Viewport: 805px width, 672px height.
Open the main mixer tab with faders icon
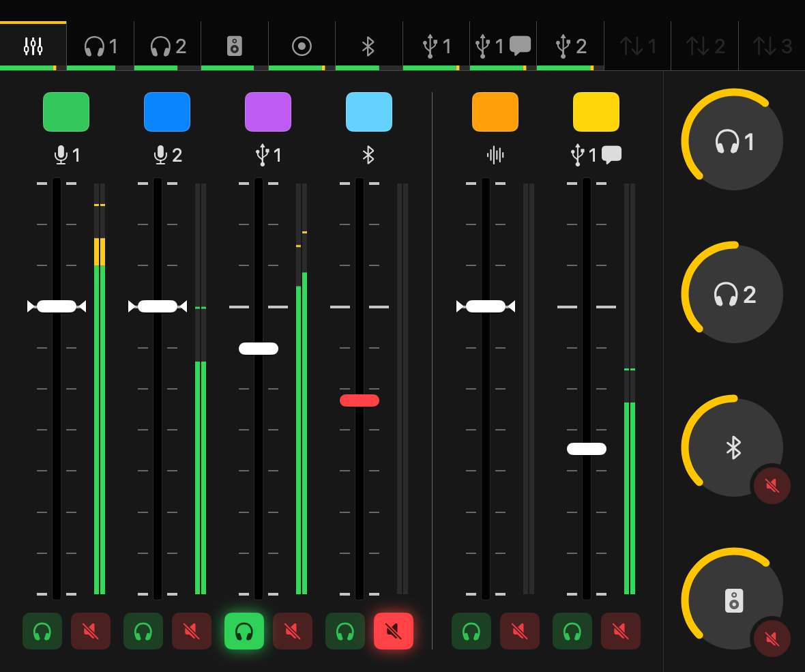click(x=33, y=46)
